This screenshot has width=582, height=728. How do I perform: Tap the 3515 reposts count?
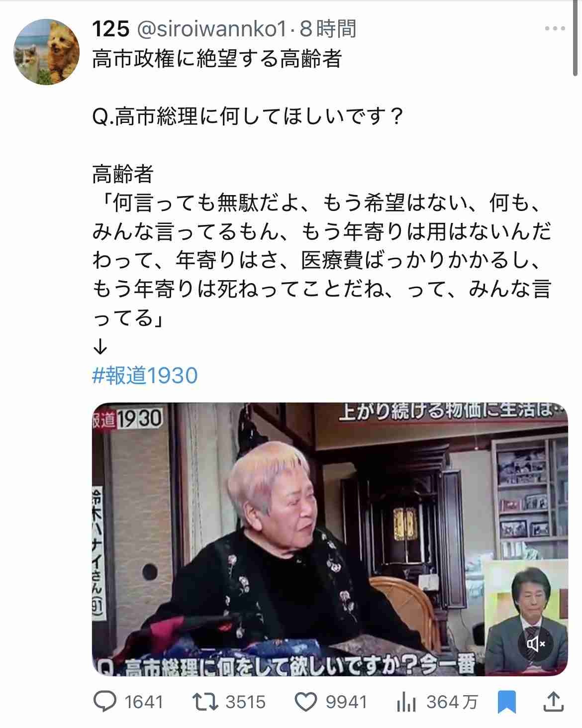pyautogui.click(x=246, y=702)
